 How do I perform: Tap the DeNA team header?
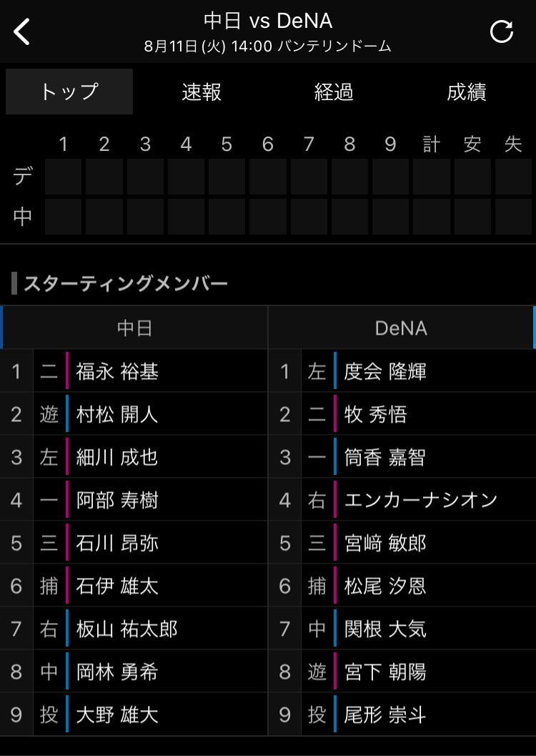pyautogui.click(x=401, y=328)
